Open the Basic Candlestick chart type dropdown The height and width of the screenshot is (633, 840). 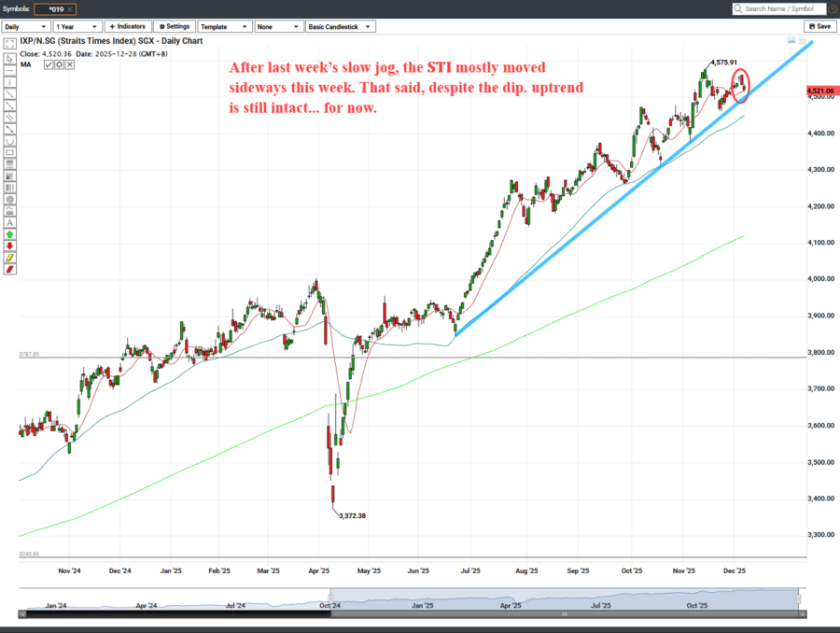coord(340,27)
